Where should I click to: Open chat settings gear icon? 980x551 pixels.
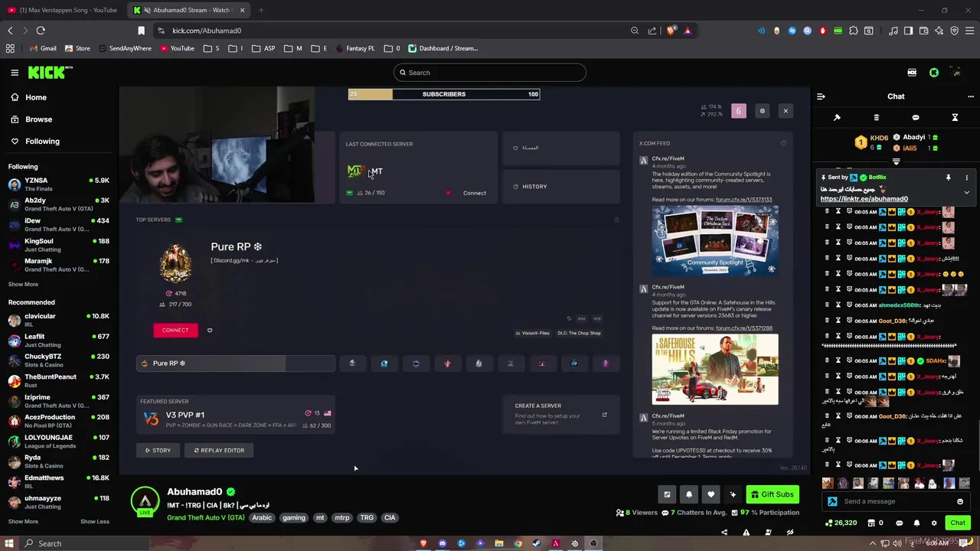[x=933, y=523]
